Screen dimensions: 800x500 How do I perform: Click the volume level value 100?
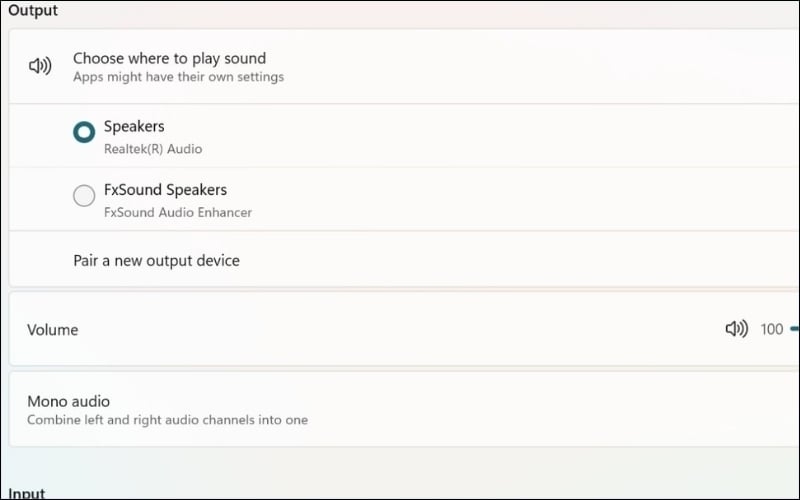(x=771, y=329)
